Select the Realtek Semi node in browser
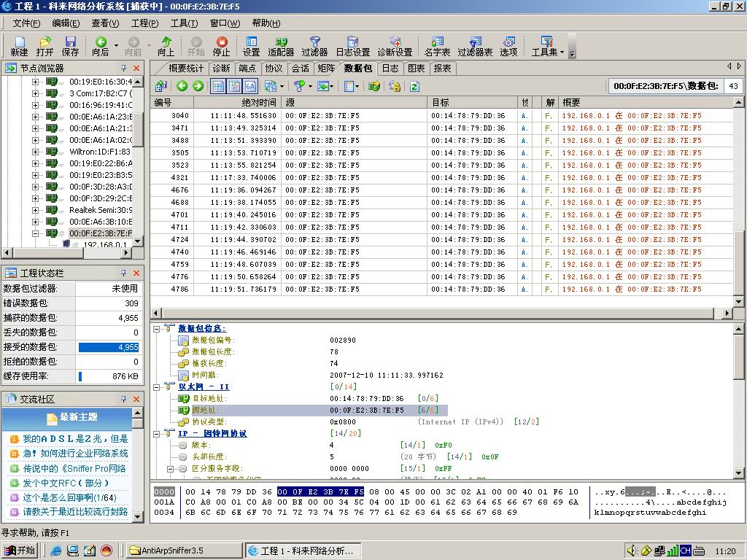The image size is (747, 560). point(100,210)
